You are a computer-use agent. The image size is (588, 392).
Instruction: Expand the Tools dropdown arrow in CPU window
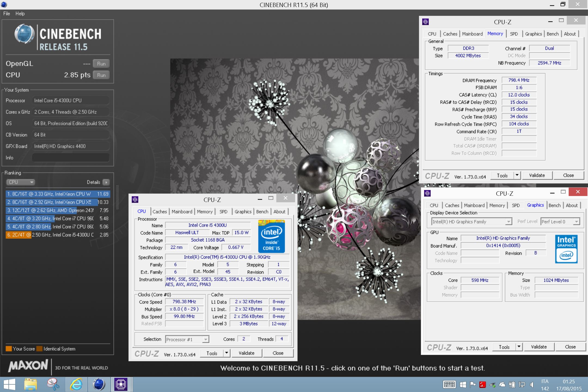[226, 353]
